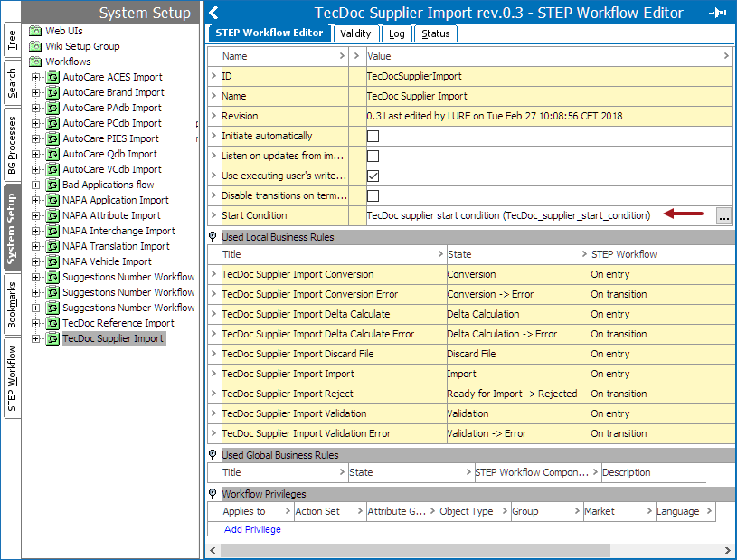Screen dimensions: 737x560
Task: Click the NAPA Vehicle Import workflow icon
Action: pyautogui.click(x=52, y=261)
